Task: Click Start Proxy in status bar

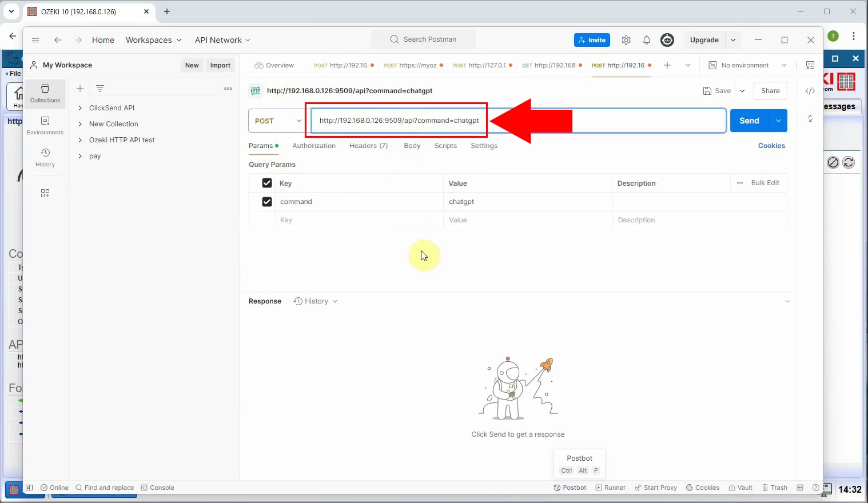Action: pos(656,488)
